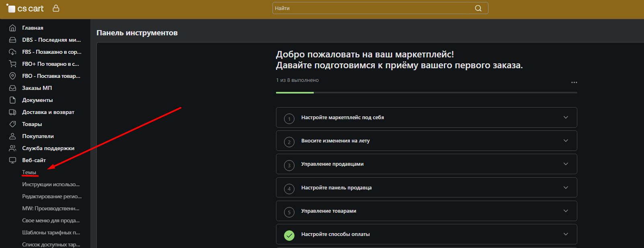Expand Управление товарами section chevron
The height and width of the screenshot is (248, 644).
tap(566, 211)
